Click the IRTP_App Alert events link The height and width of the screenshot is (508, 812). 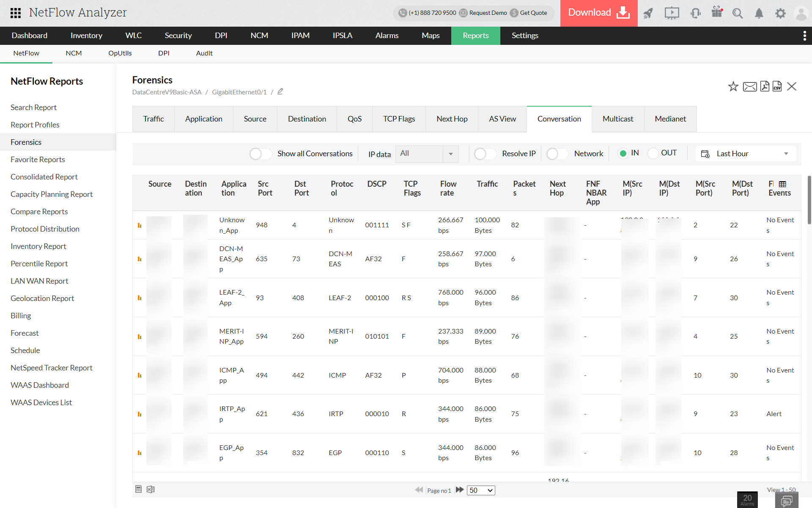coord(774,413)
